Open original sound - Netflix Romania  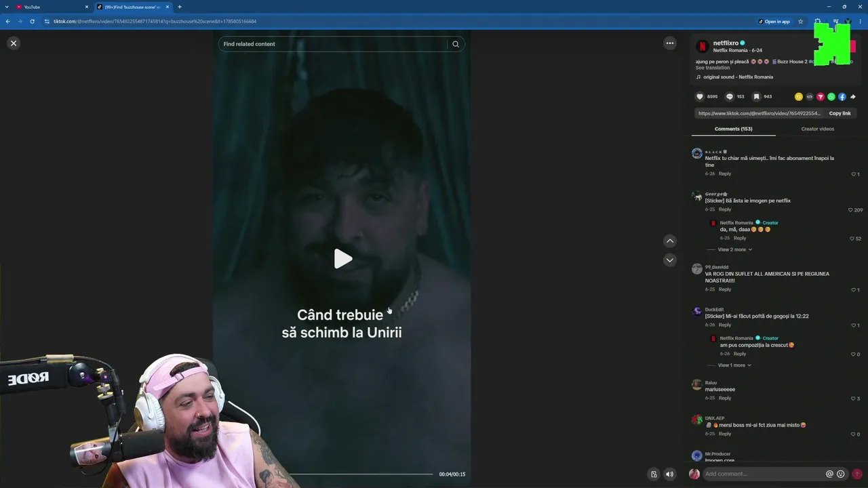point(738,77)
